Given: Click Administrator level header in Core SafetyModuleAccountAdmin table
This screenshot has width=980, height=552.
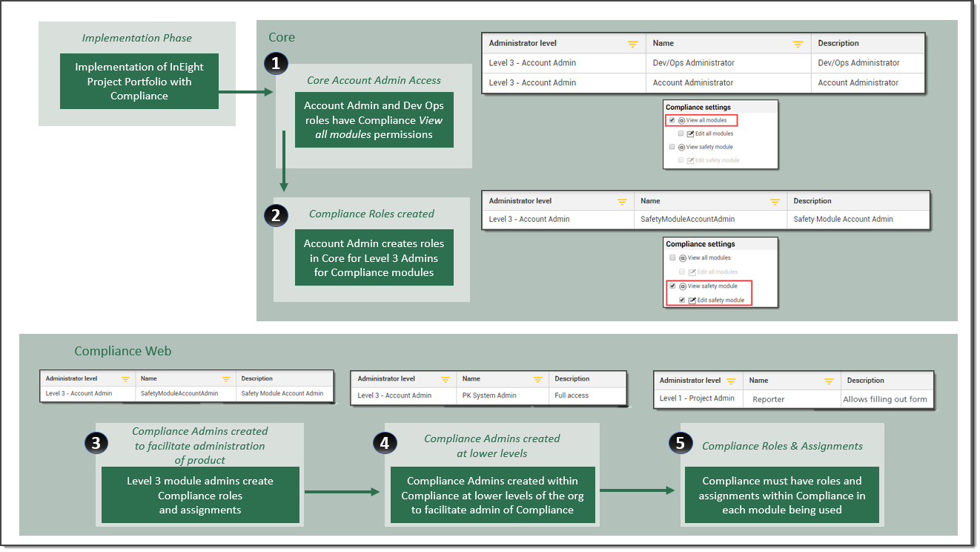Looking at the screenshot, I should point(520,201).
